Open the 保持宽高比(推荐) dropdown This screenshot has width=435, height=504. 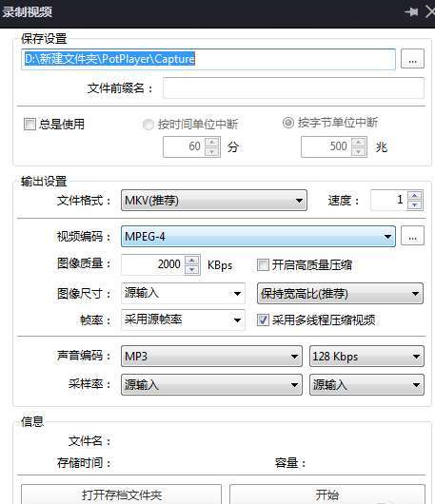pyautogui.click(x=340, y=293)
